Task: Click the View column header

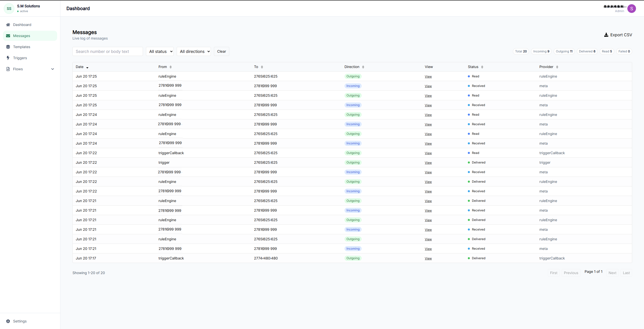Action: [x=429, y=67]
